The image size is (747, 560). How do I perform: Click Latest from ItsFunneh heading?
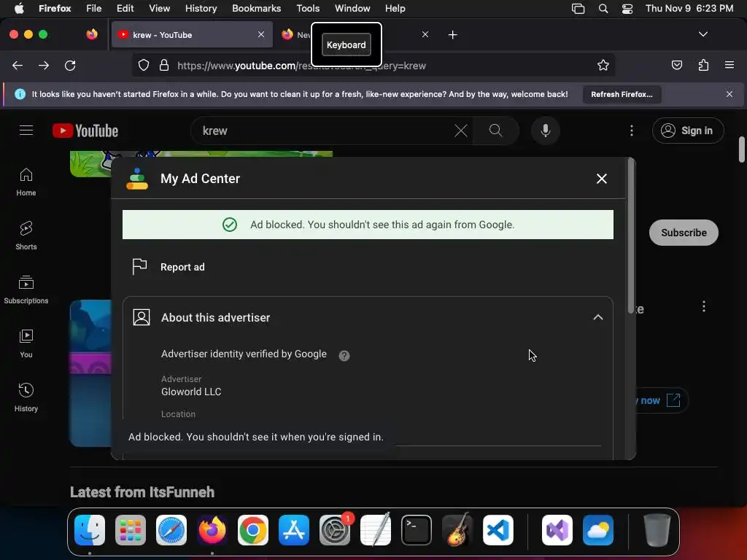142,492
